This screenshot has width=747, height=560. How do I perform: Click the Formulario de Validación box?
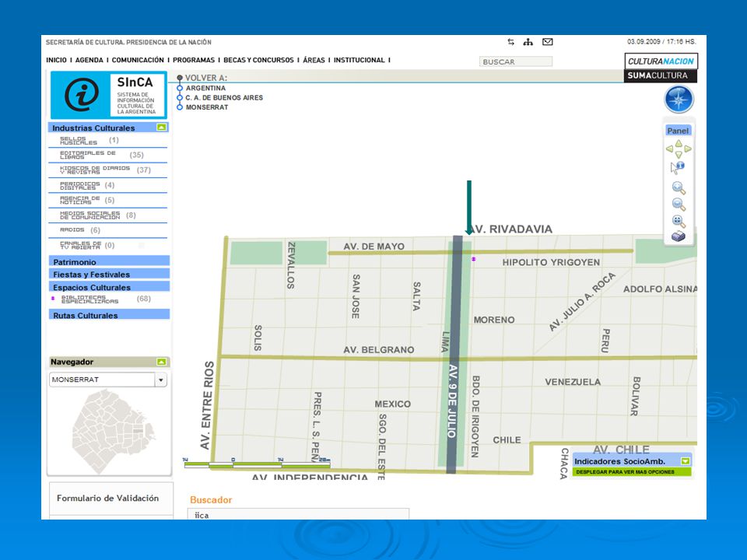tap(111, 498)
